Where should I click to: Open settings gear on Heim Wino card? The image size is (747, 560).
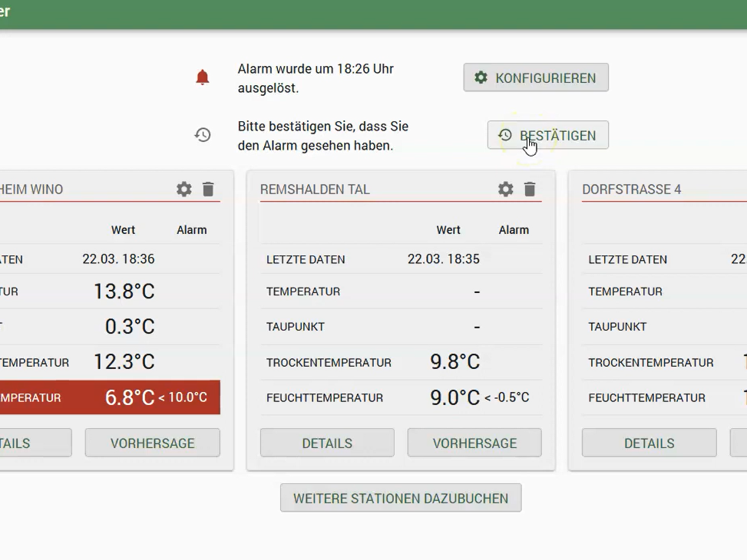(x=184, y=189)
